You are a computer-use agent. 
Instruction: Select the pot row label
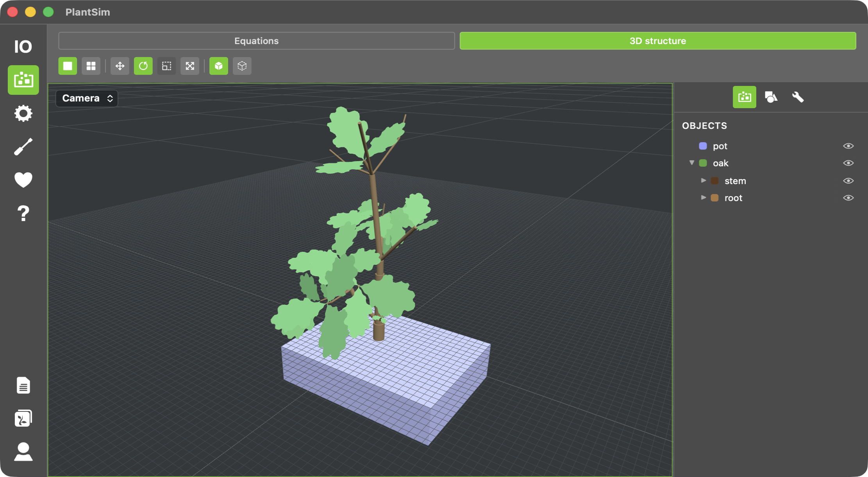click(x=720, y=146)
